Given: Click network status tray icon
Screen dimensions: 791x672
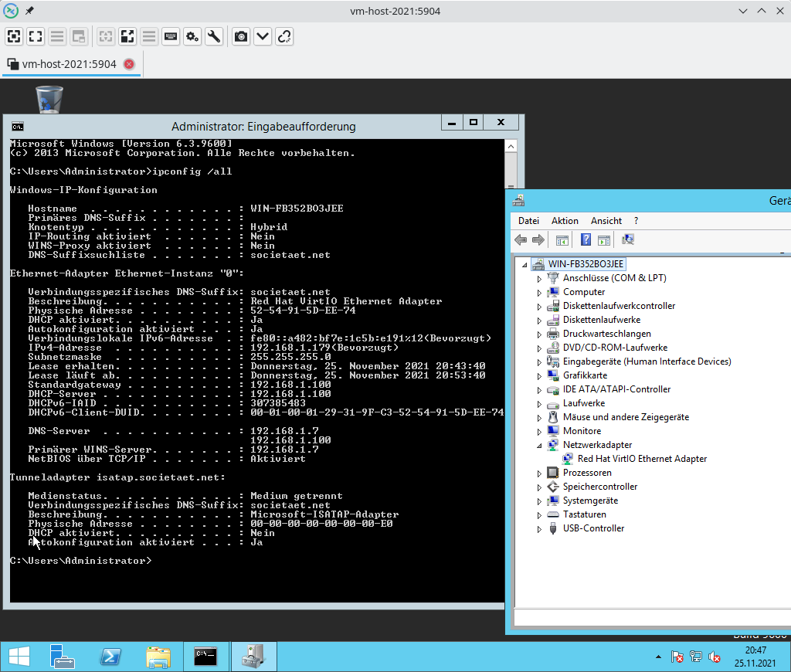Looking at the screenshot, I should tap(696, 657).
